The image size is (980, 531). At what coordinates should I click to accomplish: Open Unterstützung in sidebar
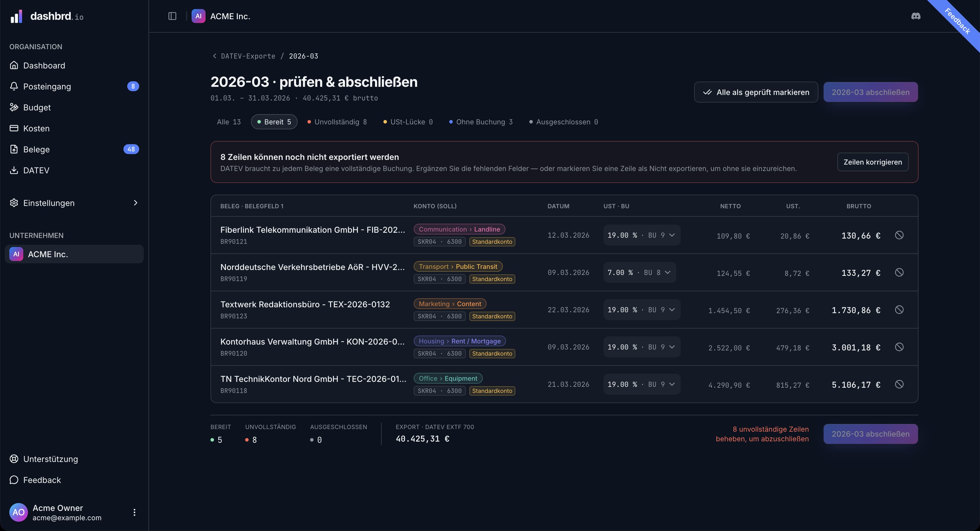coord(74,459)
